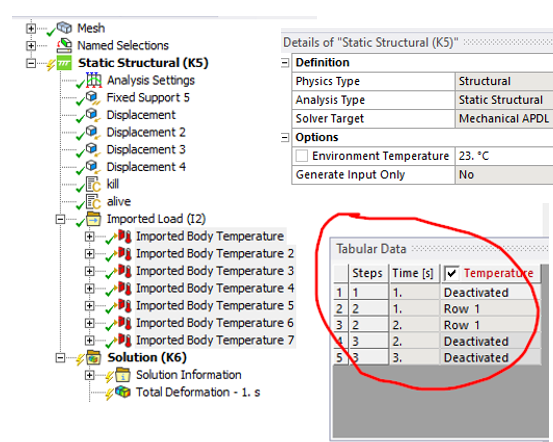Select Fixed Support 5 in the tree
Viewport: 553px width, 442px height.
click(x=148, y=97)
